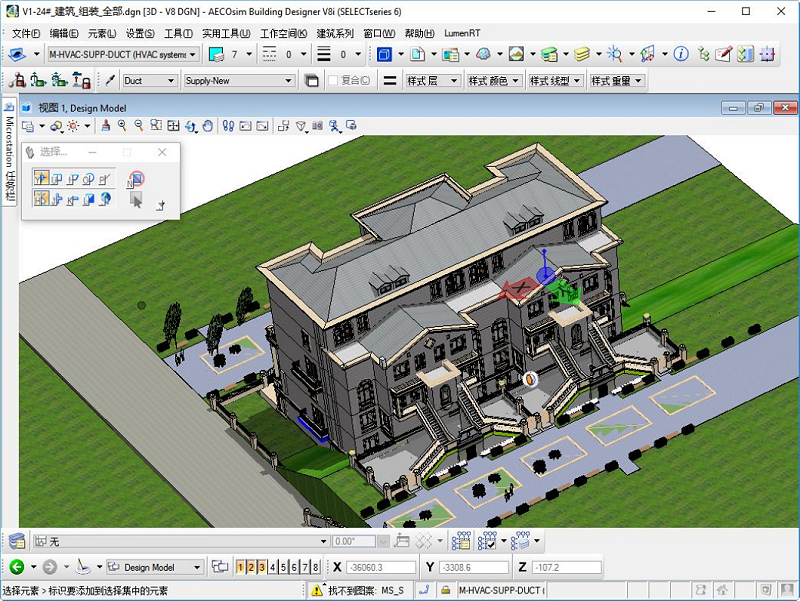The image size is (800, 601).
Task: Toggle view 6 button
Action: [x=294, y=567]
